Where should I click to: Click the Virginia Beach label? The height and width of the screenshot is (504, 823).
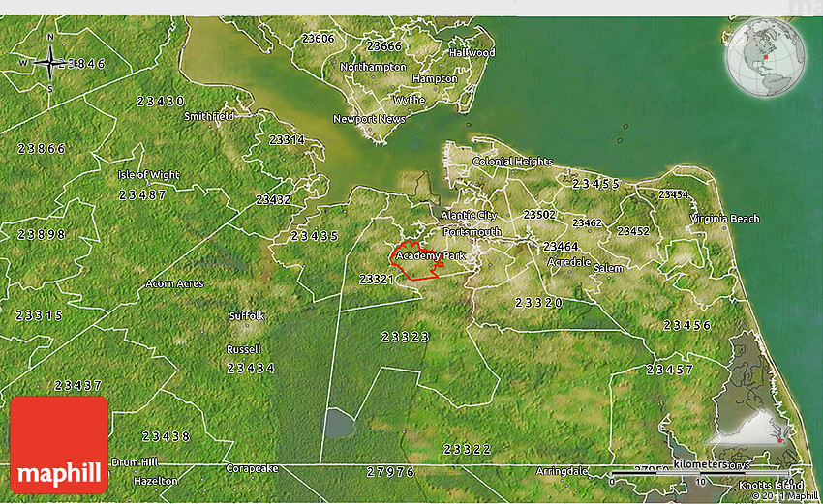(x=725, y=220)
